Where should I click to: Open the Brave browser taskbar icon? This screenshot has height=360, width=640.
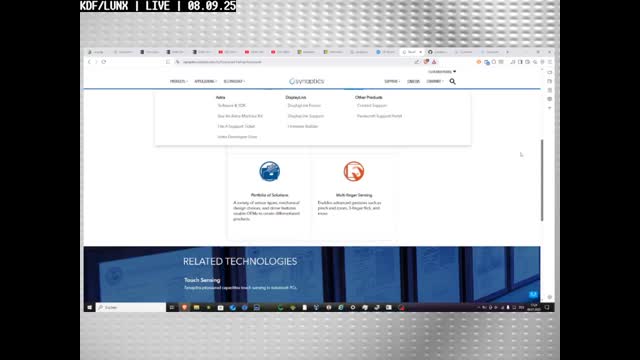coord(184,307)
